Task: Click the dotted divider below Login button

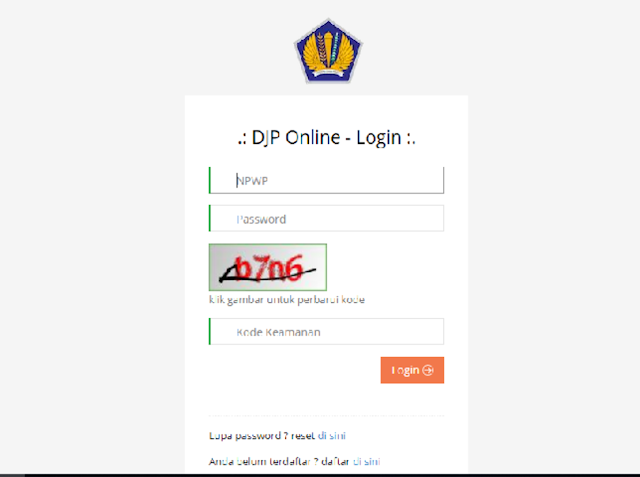Action: point(326,416)
